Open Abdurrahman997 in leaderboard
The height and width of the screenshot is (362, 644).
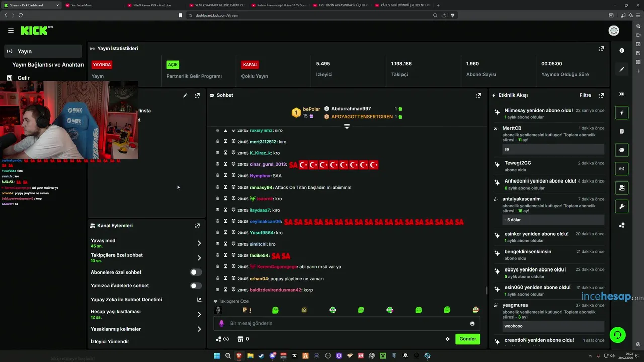coord(351,109)
